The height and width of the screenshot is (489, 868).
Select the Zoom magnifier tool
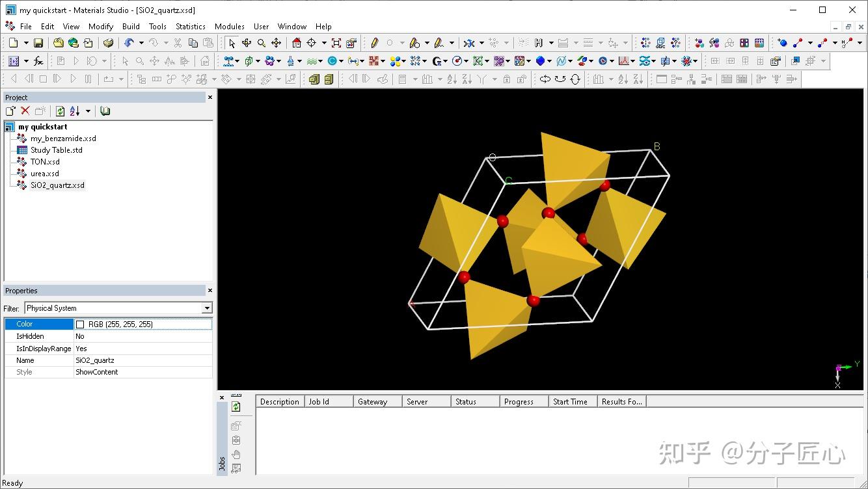(262, 44)
